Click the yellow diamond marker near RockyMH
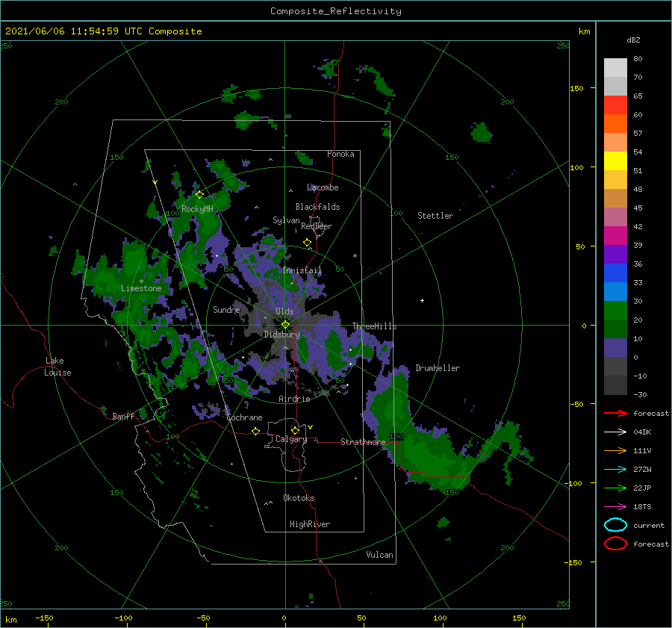This screenshot has width=672, height=628. click(199, 195)
